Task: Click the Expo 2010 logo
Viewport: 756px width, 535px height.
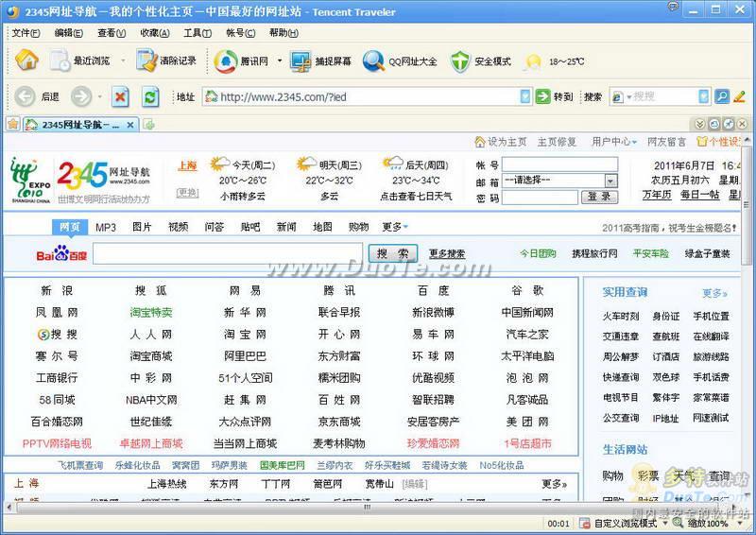Action: 31,180
